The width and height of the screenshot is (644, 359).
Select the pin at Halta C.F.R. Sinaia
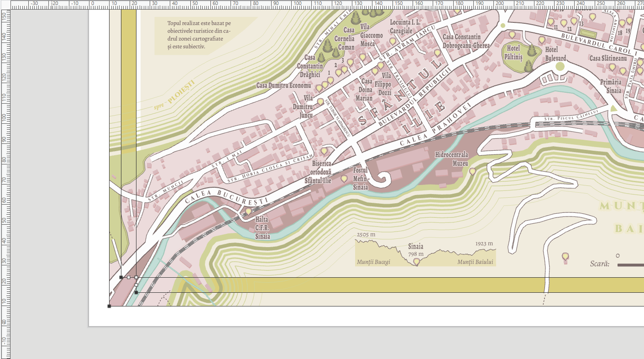(x=248, y=211)
